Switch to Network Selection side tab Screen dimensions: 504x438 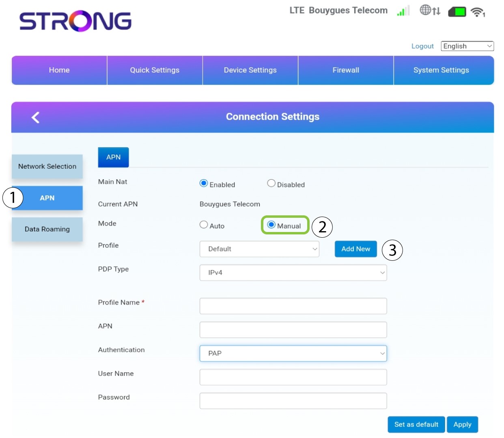(47, 166)
